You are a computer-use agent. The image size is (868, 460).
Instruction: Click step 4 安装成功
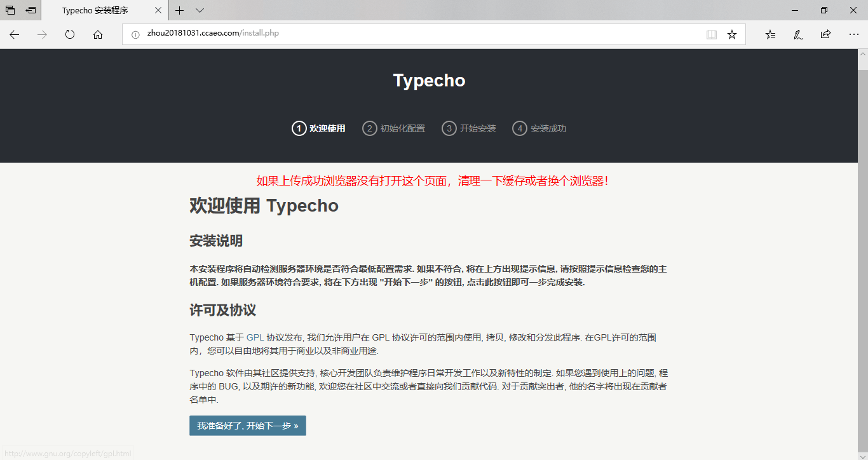tap(539, 128)
